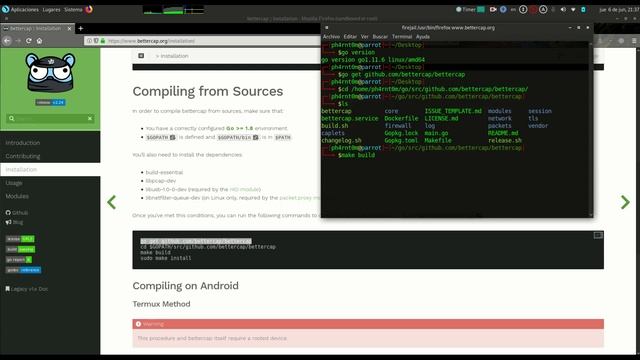640x360 pixels.
Task: Open Legacy v1.x Doc link
Action: pos(27,289)
